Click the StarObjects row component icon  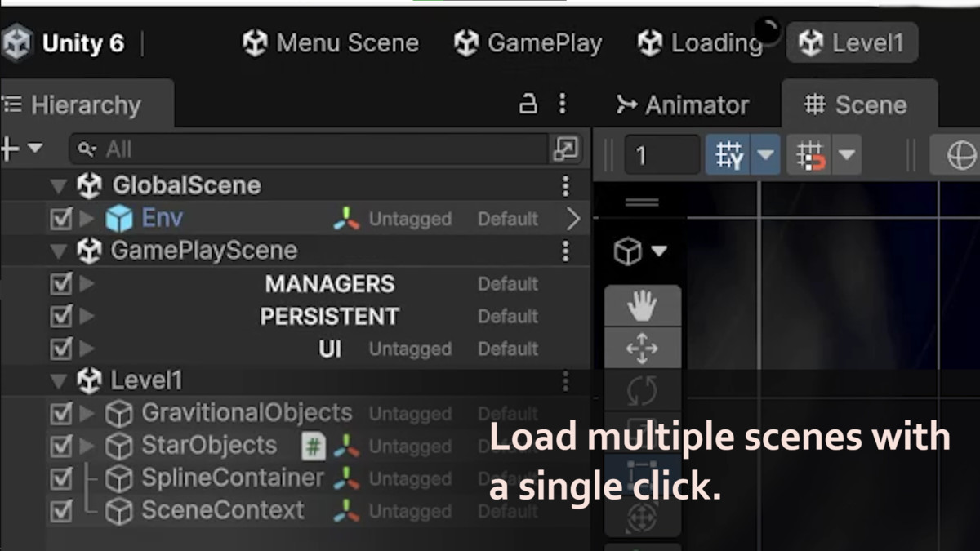(346, 447)
